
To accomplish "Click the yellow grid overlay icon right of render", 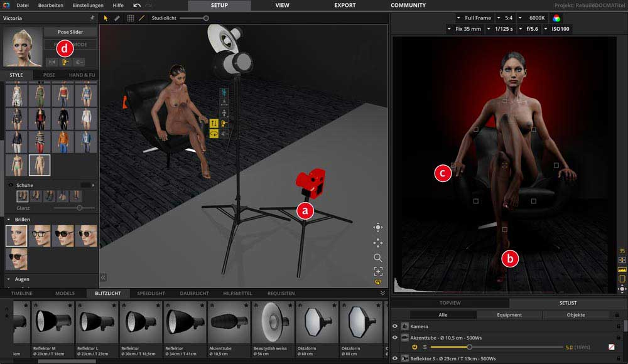I will 622,260.
